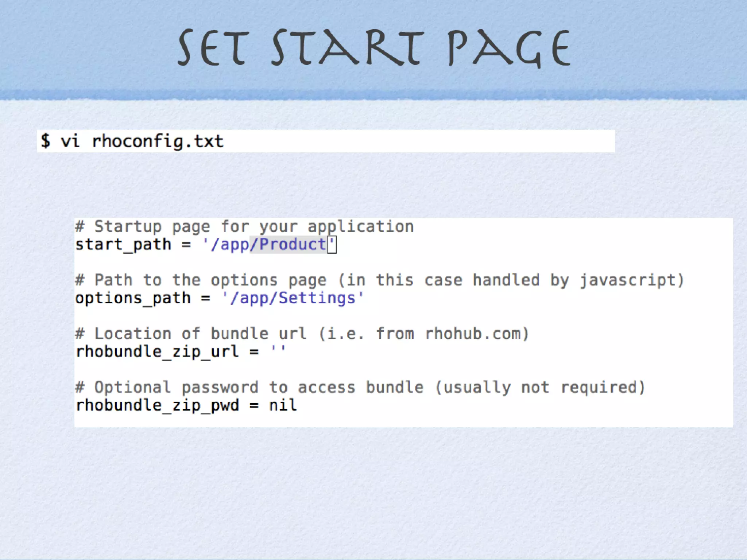
Task: Click the 'rhobundle_zip_pwd' variable name
Action: pos(157,405)
